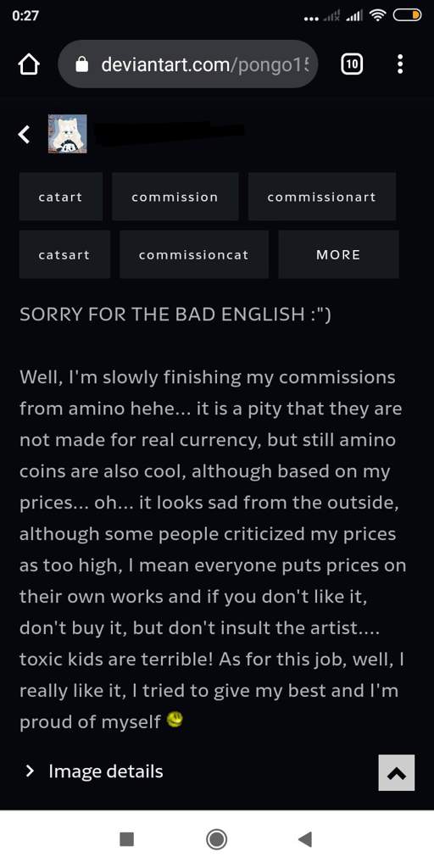This screenshot has height=868, width=434.
Task: Show more tags with MORE button
Action: (338, 254)
